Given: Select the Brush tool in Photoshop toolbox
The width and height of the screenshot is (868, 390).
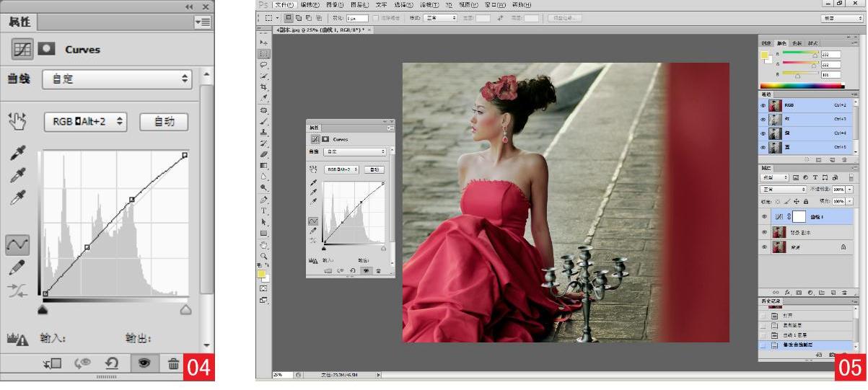Looking at the screenshot, I should click(264, 121).
